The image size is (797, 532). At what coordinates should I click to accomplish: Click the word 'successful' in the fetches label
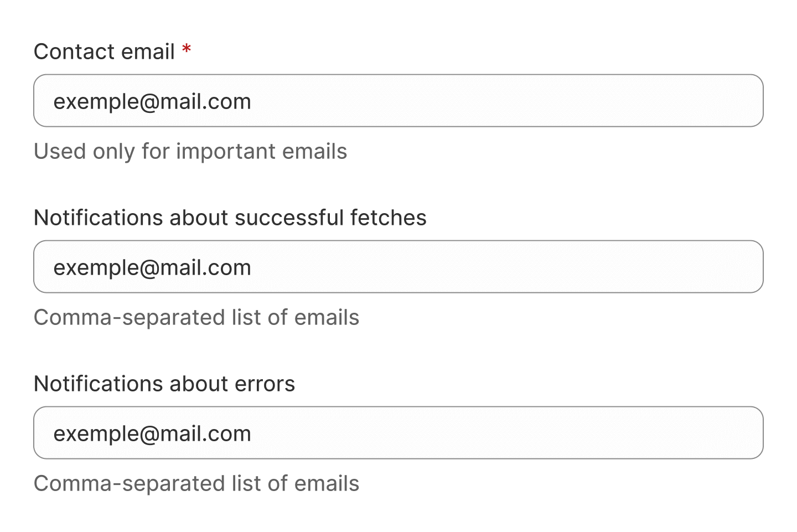(x=289, y=218)
